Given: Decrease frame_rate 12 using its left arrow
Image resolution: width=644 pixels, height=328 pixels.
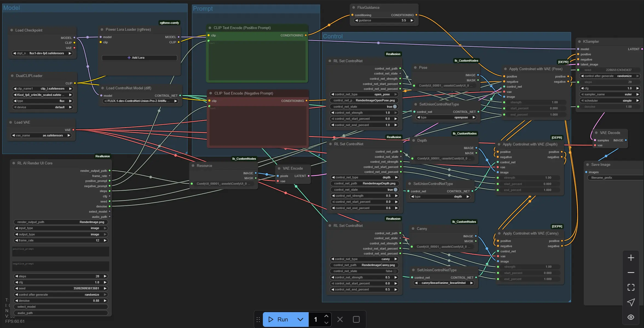Looking at the screenshot, I should click(x=16, y=240).
